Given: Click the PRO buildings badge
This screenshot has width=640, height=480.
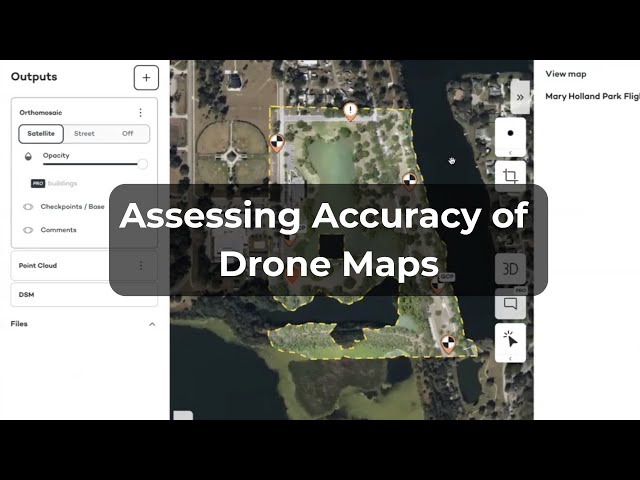Looking at the screenshot, I should click(x=38, y=183).
